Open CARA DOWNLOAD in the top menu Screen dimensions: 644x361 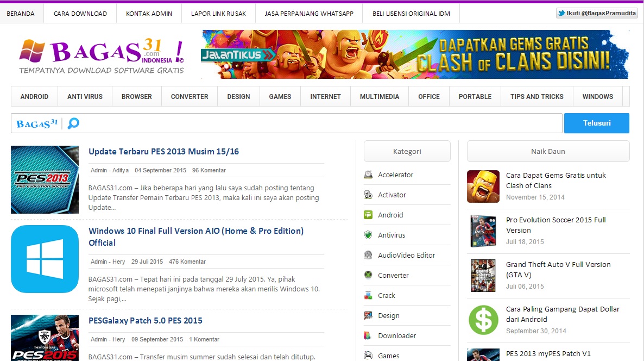[80, 14]
